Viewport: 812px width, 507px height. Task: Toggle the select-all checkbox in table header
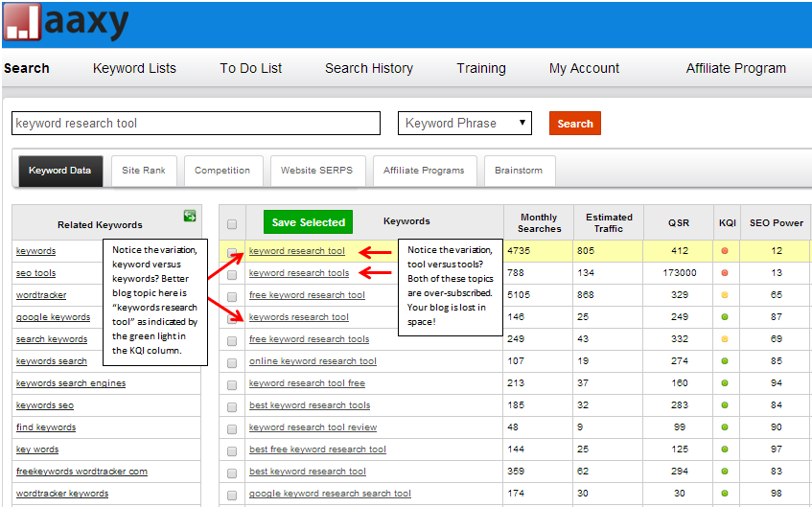(232, 224)
